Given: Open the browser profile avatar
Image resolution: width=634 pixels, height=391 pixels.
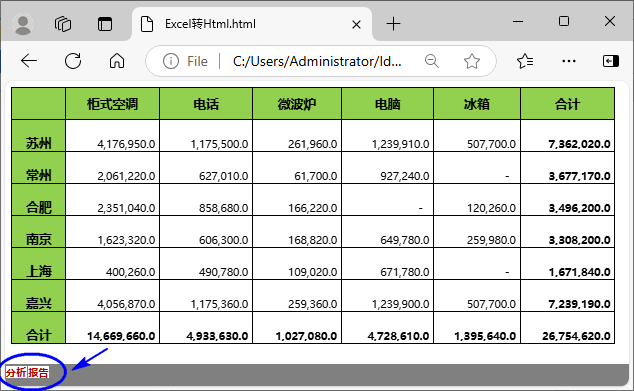Looking at the screenshot, I should (x=23, y=24).
